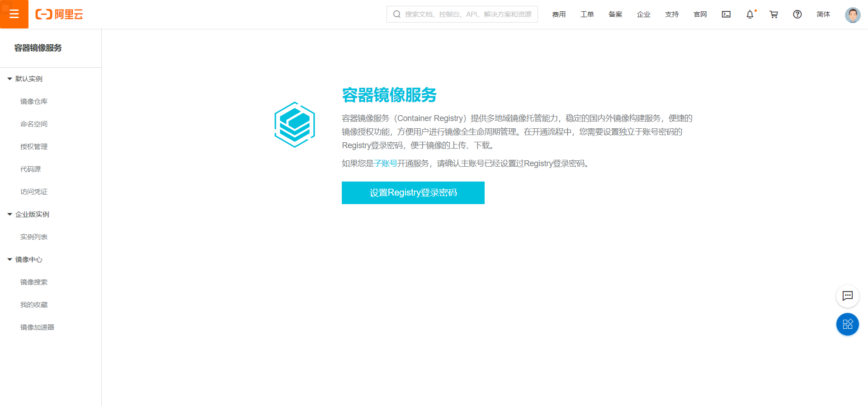
Task: Focus the top search input field
Action: tap(462, 14)
